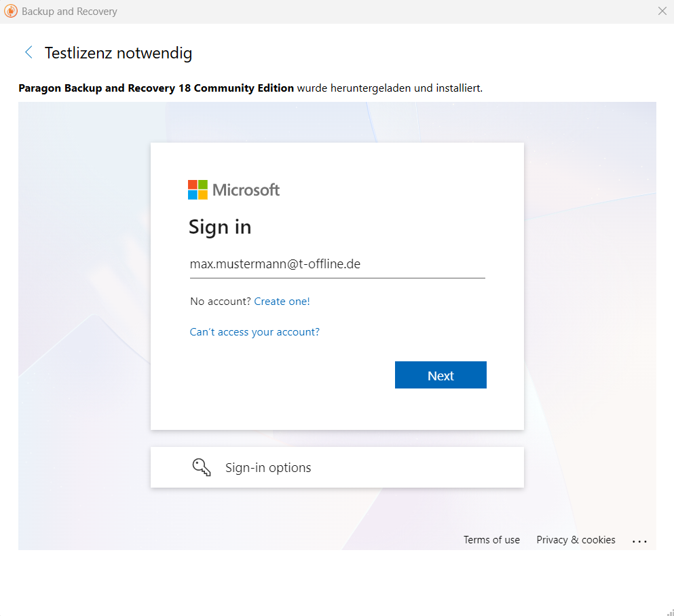Click the Paragon Backup and Recovery 18 Community Edition text
The image size is (674, 616).
click(x=156, y=88)
